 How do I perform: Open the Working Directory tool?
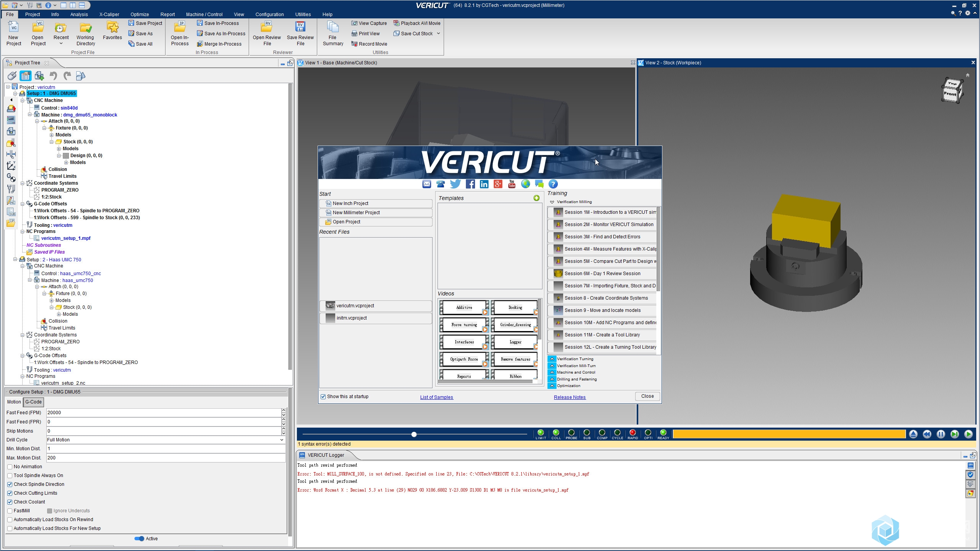click(85, 34)
